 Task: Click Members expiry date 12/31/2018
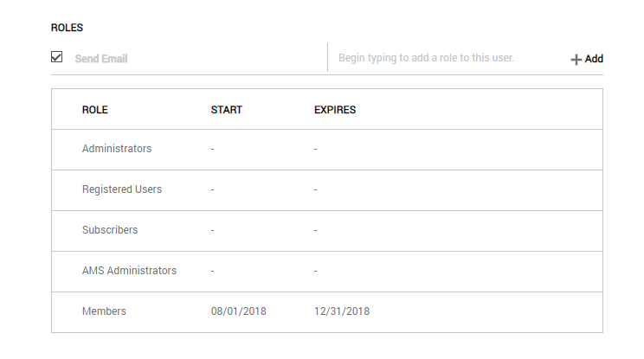pos(342,311)
